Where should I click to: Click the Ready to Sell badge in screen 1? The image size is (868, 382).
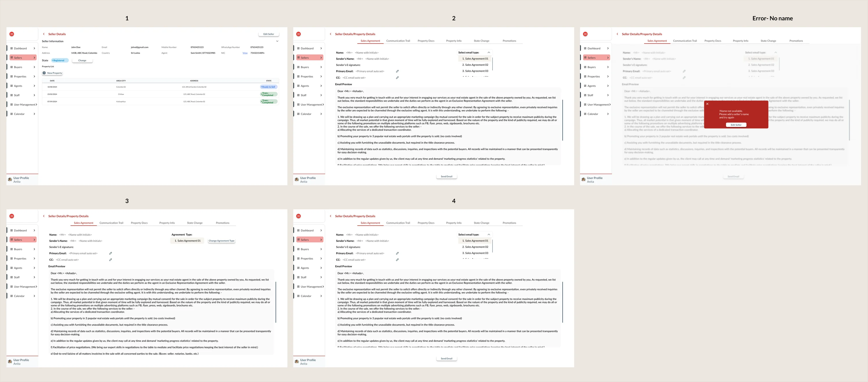click(x=269, y=87)
